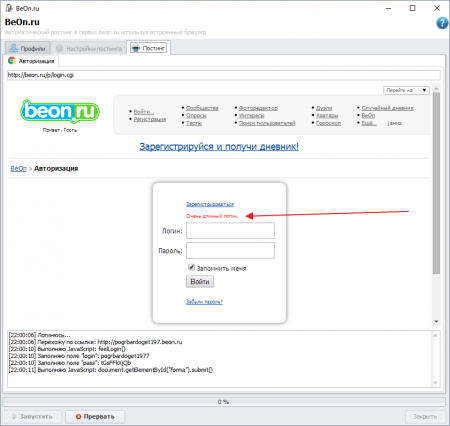The width and height of the screenshot is (450, 426).
Task: Click the Забыли пароль? link
Action: pos(204,302)
